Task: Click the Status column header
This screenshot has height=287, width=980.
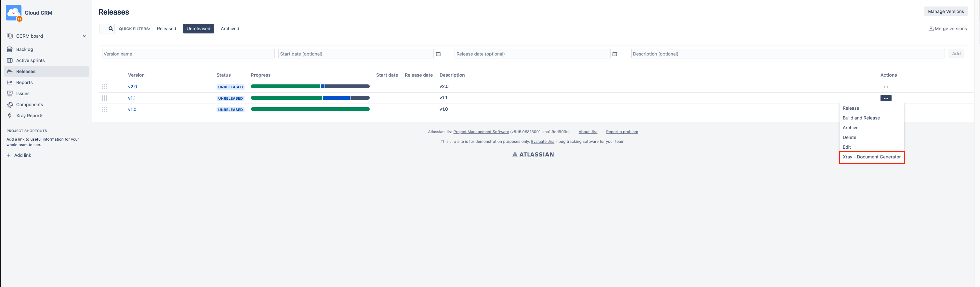Action: point(224,75)
